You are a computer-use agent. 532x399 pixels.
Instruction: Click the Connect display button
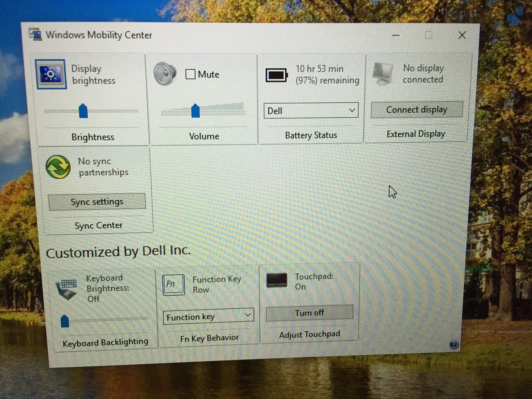pos(417,110)
